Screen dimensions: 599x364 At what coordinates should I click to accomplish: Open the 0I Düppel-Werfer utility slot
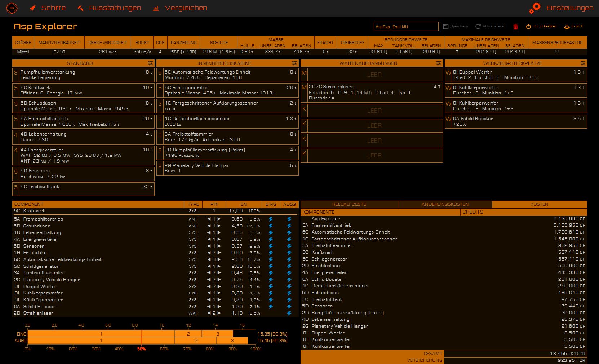coord(516,75)
